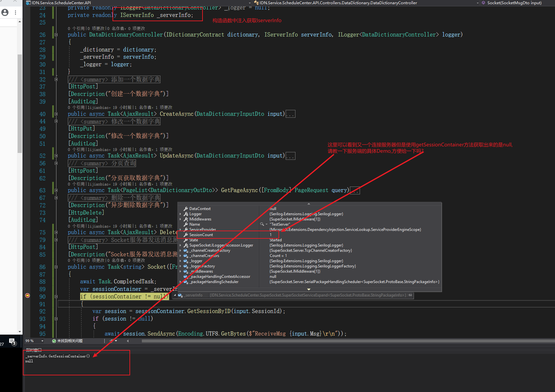Select the account profile icon in left sidebar
555x392 pixels.
(x=5, y=12)
